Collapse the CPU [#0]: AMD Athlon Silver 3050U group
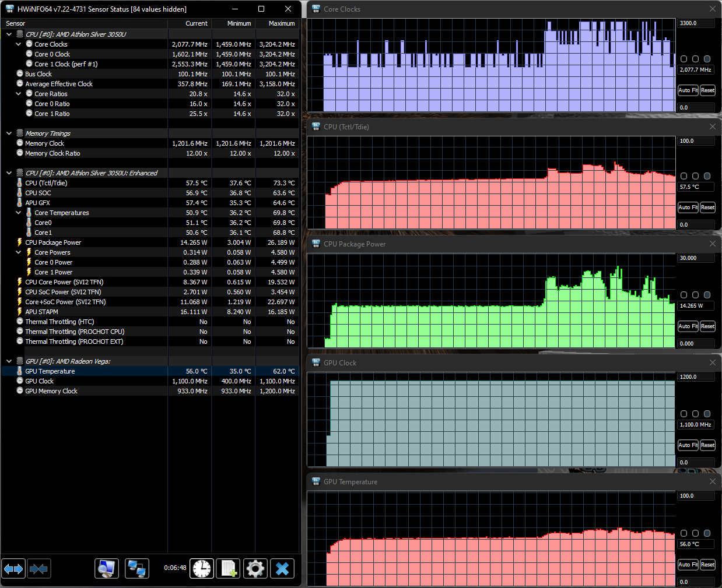The height and width of the screenshot is (588, 722). [x=9, y=34]
